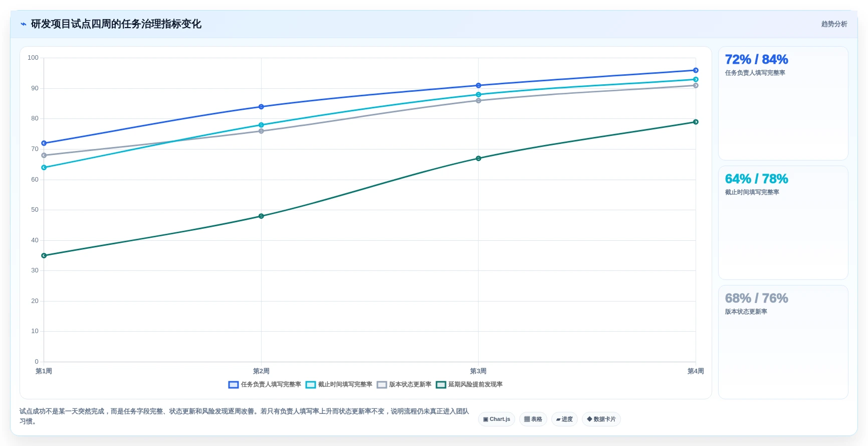
Task: Click the 数据卡片 tag chip
Action: pyautogui.click(x=601, y=419)
